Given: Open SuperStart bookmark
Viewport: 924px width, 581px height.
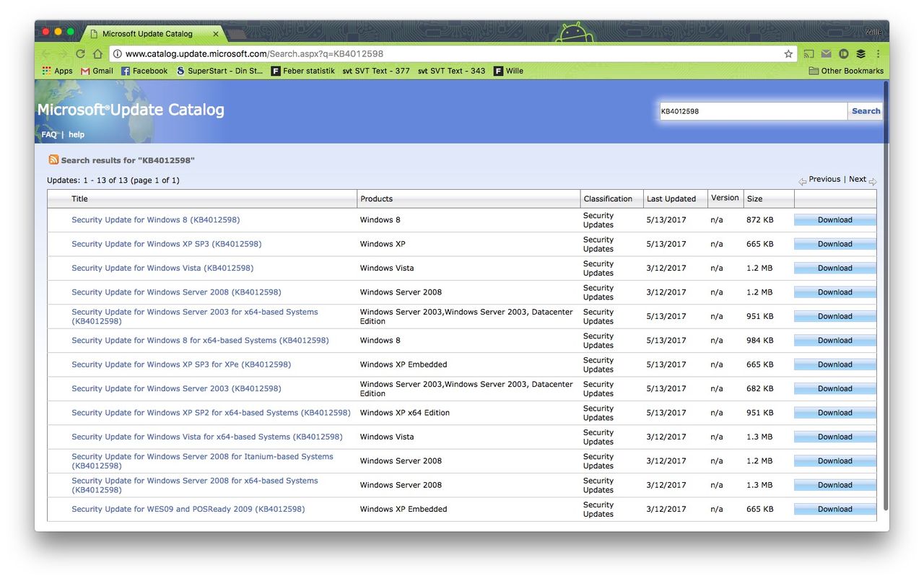Looking at the screenshot, I should point(220,71).
